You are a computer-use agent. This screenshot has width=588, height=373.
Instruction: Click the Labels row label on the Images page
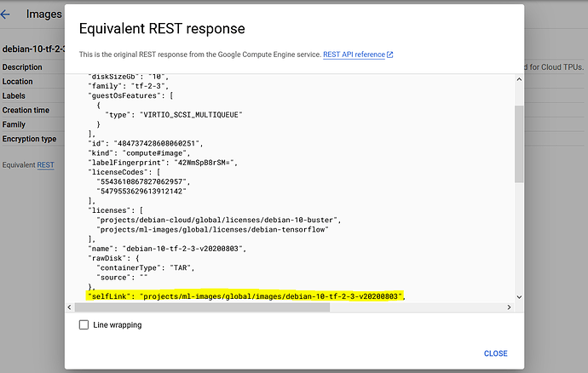pos(14,96)
